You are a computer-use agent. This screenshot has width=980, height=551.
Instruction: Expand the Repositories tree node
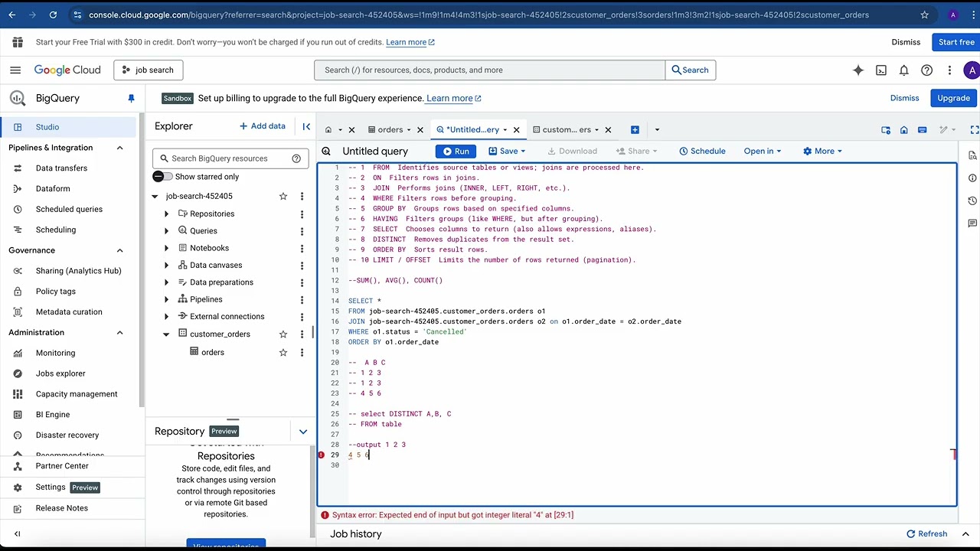click(166, 214)
